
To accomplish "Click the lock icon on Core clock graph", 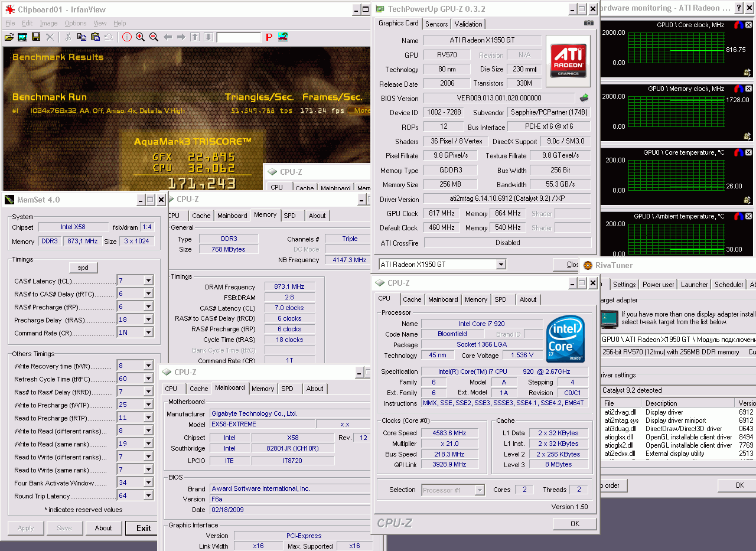I will (747, 72).
